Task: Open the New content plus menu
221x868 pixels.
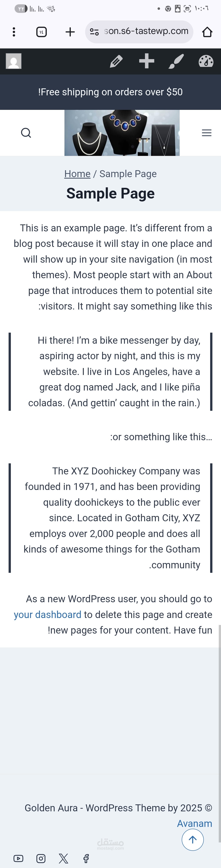Action: tap(147, 61)
